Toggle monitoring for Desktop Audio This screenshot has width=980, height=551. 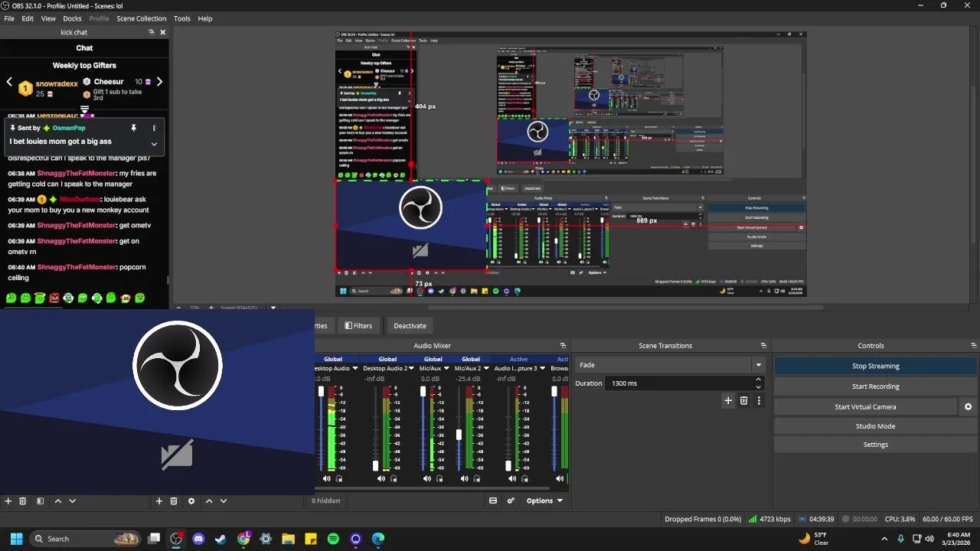tap(339, 479)
